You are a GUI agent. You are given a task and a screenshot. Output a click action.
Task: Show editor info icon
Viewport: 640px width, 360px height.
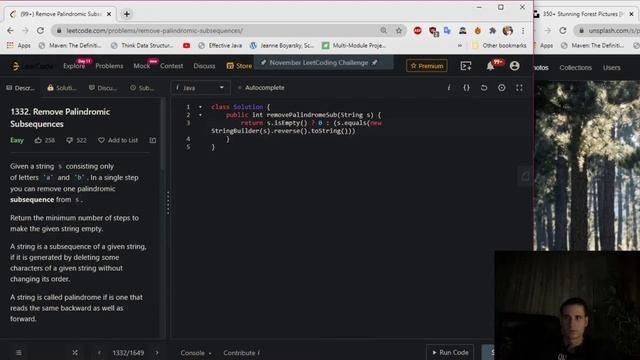pos(449,88)
